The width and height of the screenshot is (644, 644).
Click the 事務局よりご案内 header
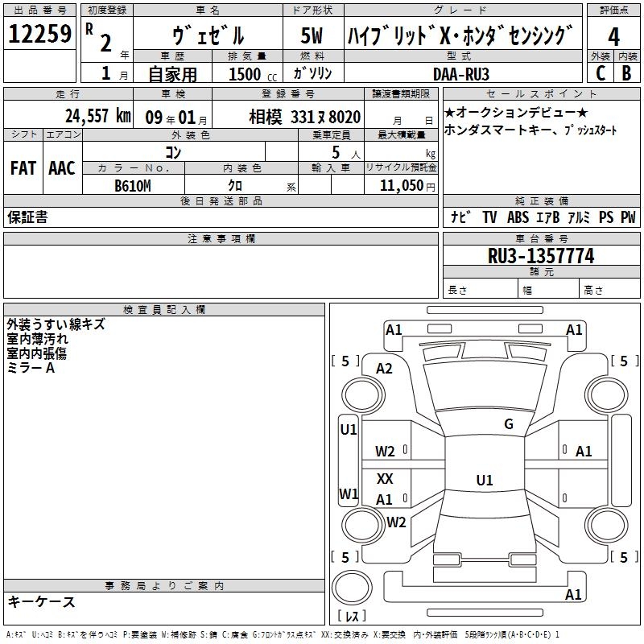[164, 586]
